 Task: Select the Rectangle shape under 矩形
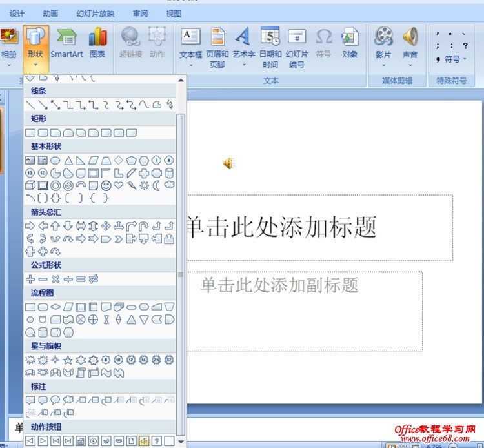coord(30,133)
